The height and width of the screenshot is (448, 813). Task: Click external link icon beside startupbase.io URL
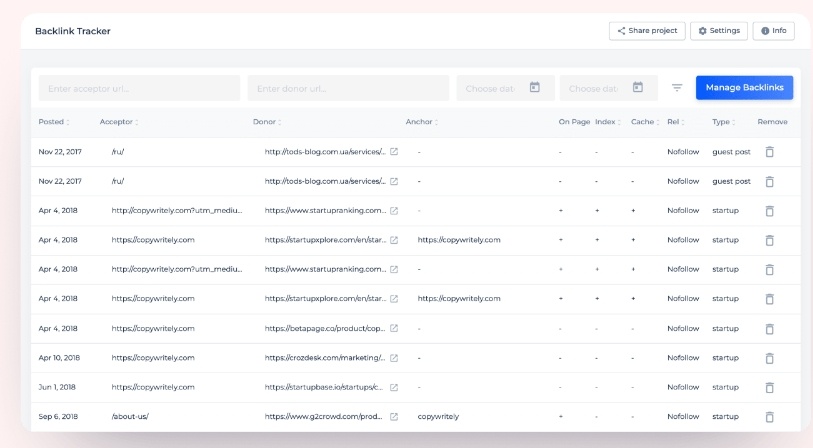394,387
